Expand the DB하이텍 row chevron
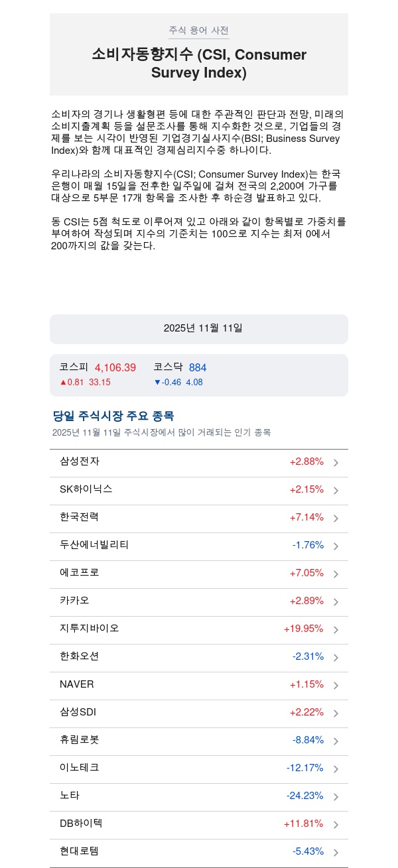The height and width of the screenshot is (868, 398). [336, 825]
